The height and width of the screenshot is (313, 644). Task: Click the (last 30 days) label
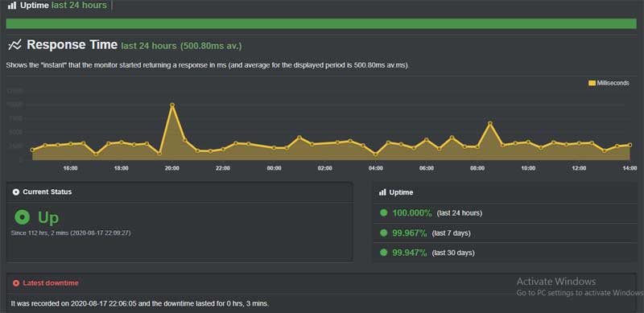pos(453,253)
